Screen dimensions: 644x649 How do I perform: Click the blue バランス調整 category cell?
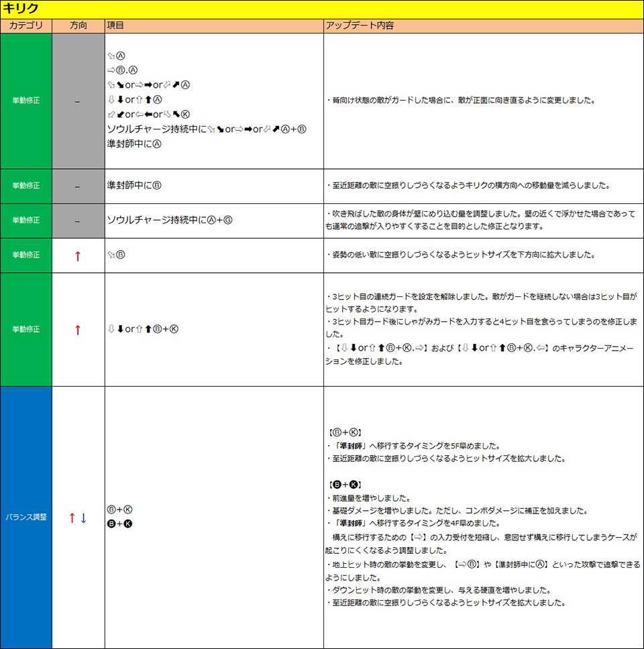click(26, 518)
